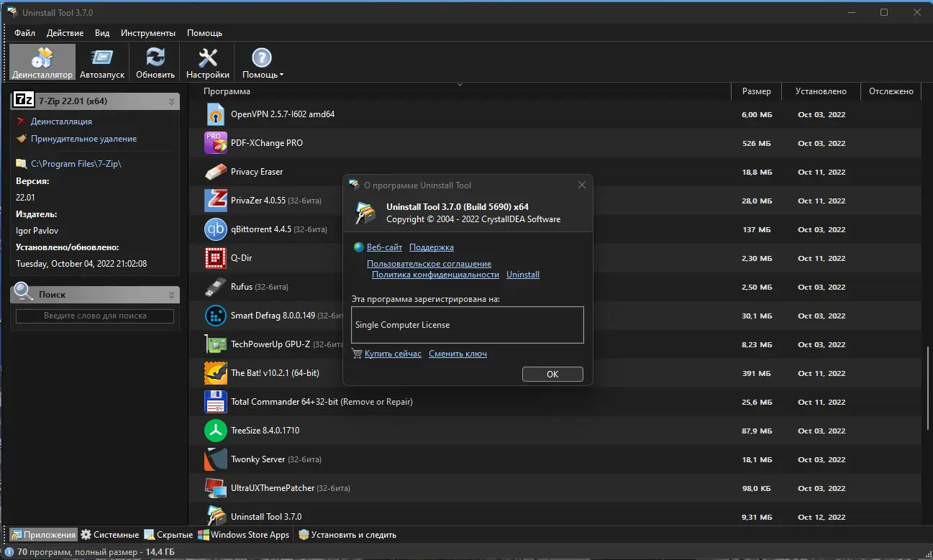Image resolution: width=933 pixels, height=560 pixels.
Task: Open Настройки settings tool
Action: point(208,63)
